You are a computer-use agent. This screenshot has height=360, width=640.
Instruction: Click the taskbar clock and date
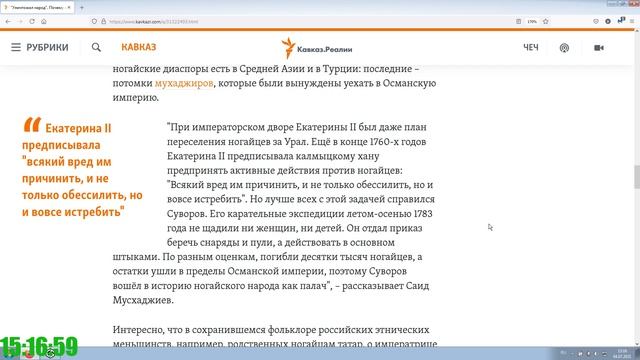tap(622, 353)
